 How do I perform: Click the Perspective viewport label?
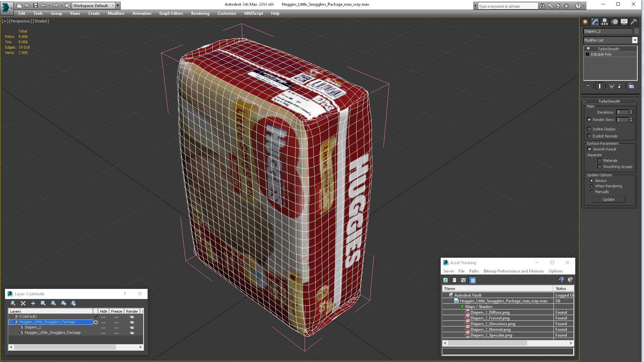pyautogui.click(x=20, y=21)
